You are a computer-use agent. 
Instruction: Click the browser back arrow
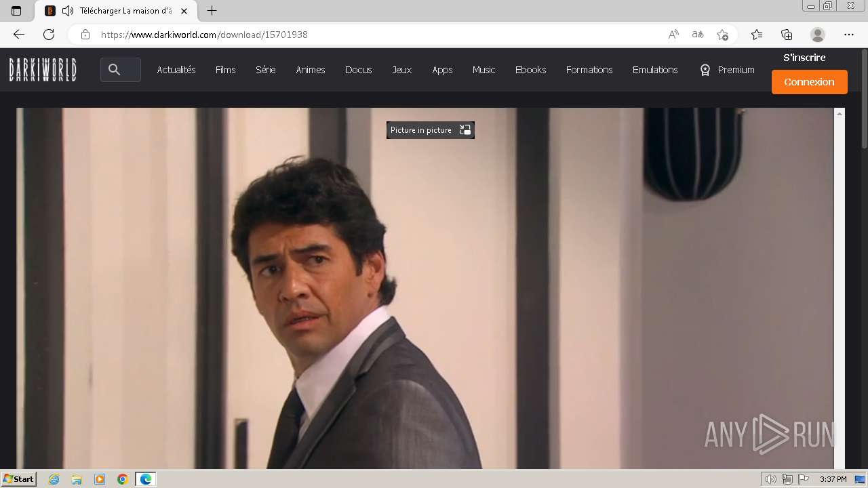[19, 35]
